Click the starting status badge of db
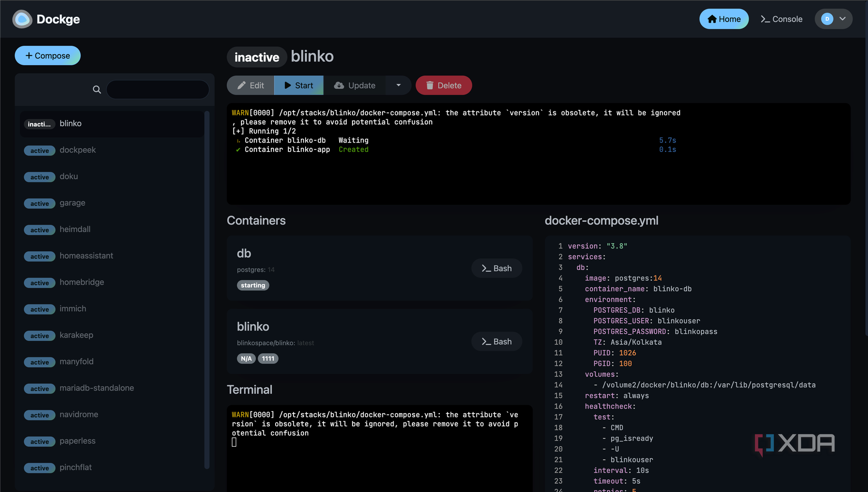Viewport: 868px width, 492px height. (x=253, y=285)
